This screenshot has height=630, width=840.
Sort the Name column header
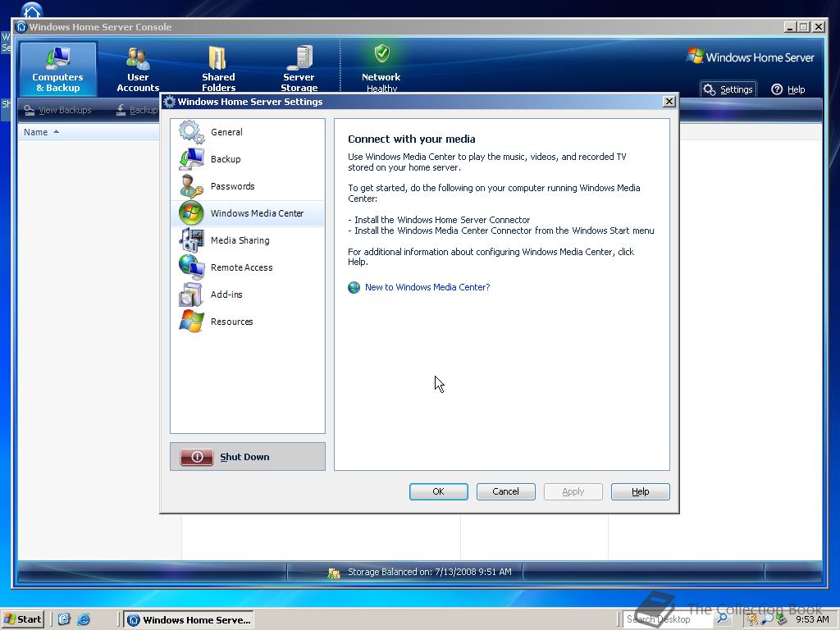(34, 131)
